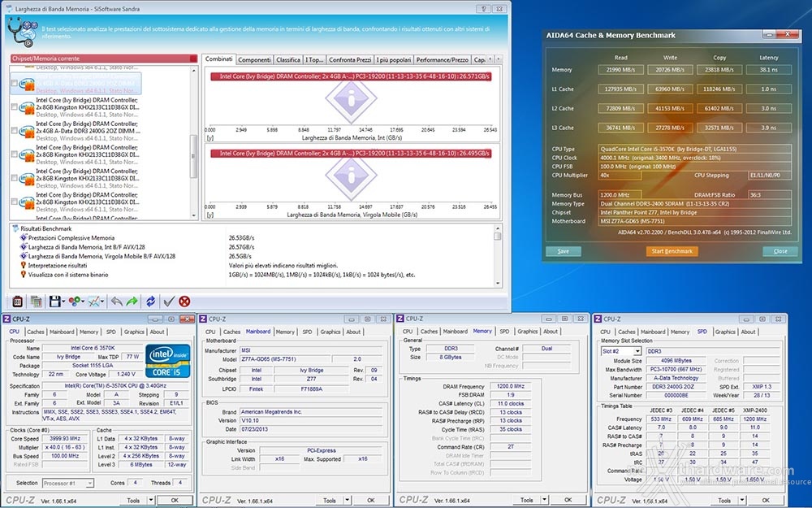Click the grey back arrow in Sandra's toolbar
The image size is (812, 508).
(x=116, y=302)
